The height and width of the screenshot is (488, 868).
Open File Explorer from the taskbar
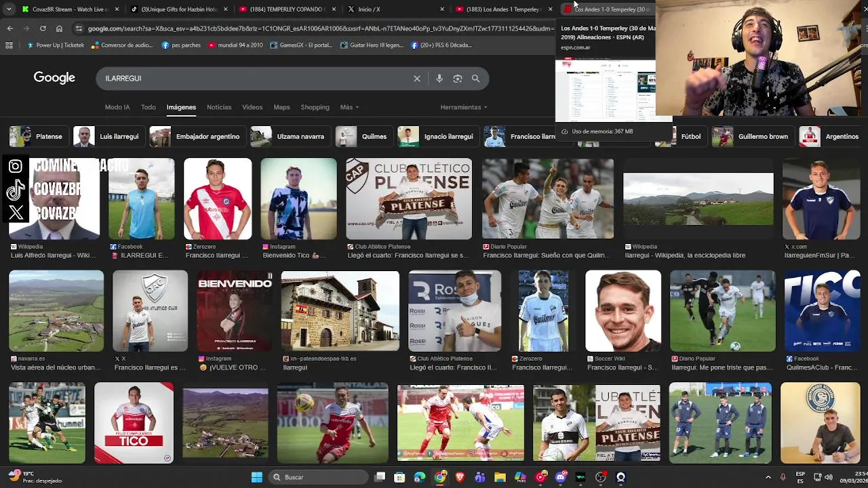pyautogui.click(x=500, y=477)
